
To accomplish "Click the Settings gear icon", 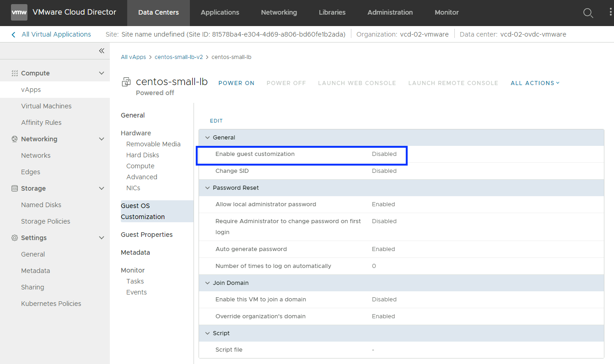I will (x=15, y=238).
